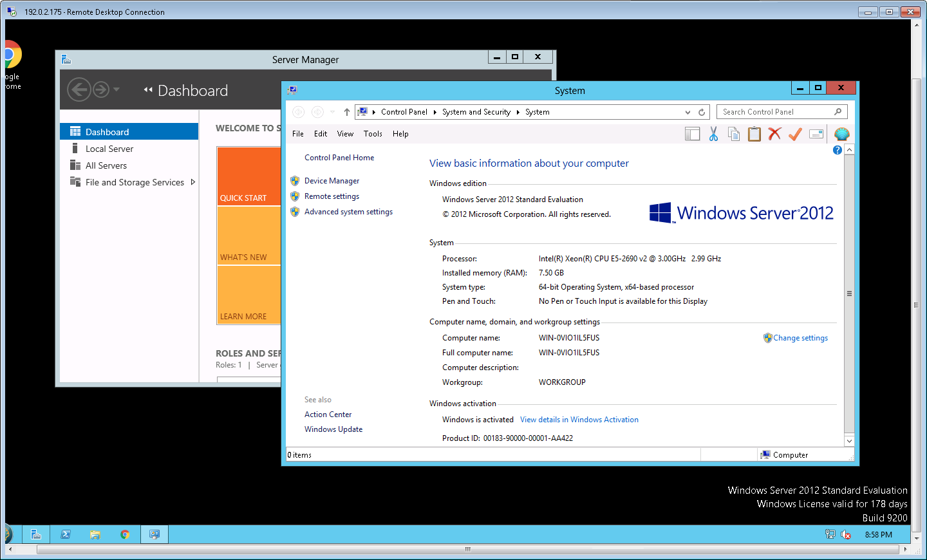Click System window scrollbar down arrow

pos(849,441)
